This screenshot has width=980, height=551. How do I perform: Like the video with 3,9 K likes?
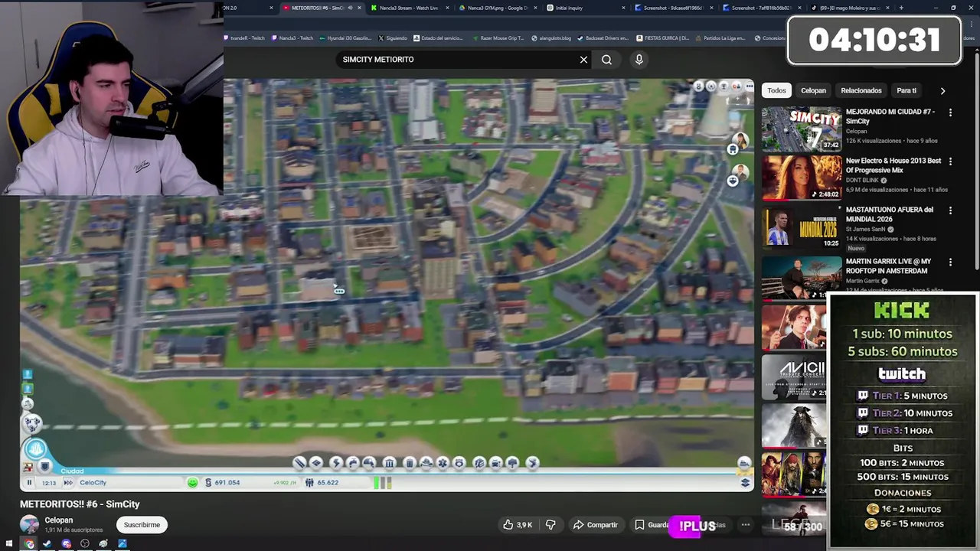(x=518, y=525)
